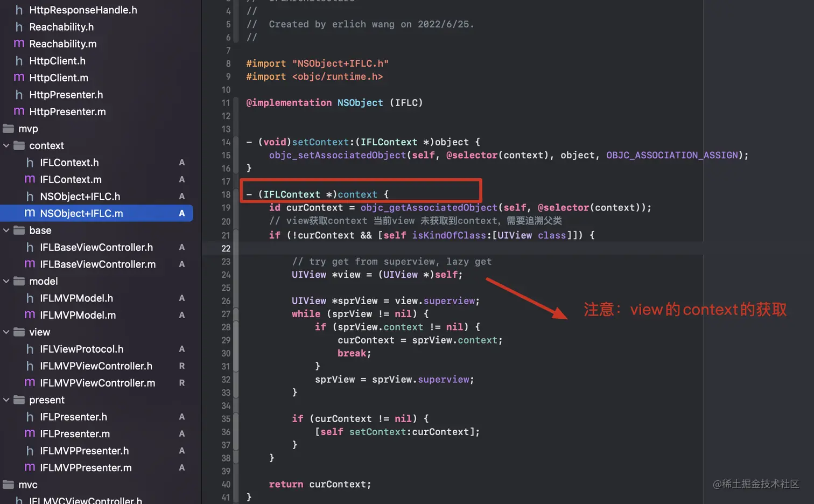Open IFLBaseViewController.m file
This screenshot has height=504, width=814.
click(x=98, y=264)
